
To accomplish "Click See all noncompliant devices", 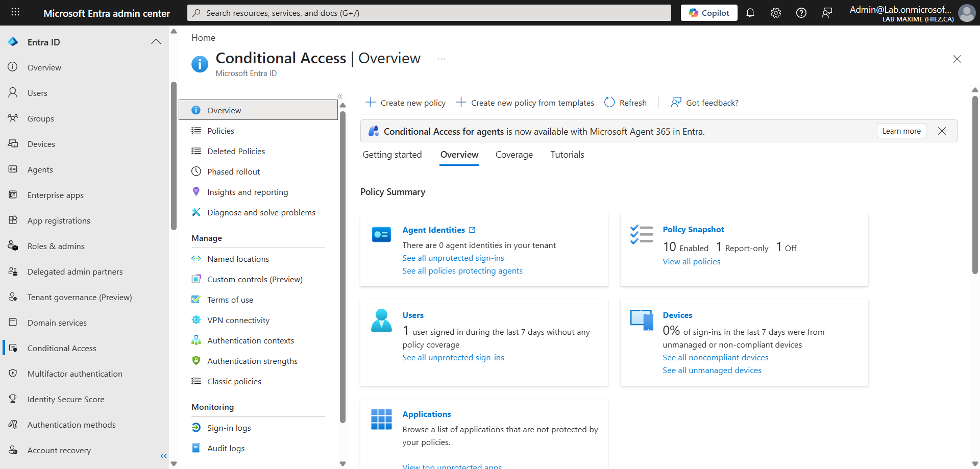I will pos(716,358).
